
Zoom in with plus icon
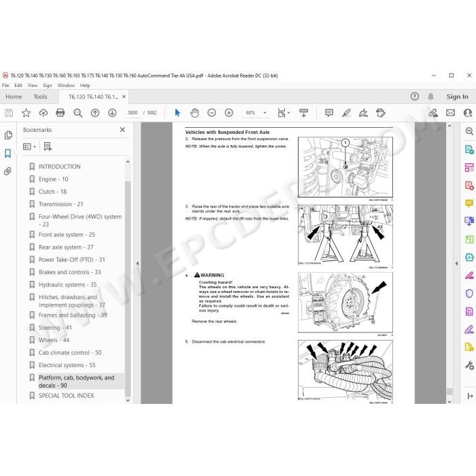coord(229,113)
